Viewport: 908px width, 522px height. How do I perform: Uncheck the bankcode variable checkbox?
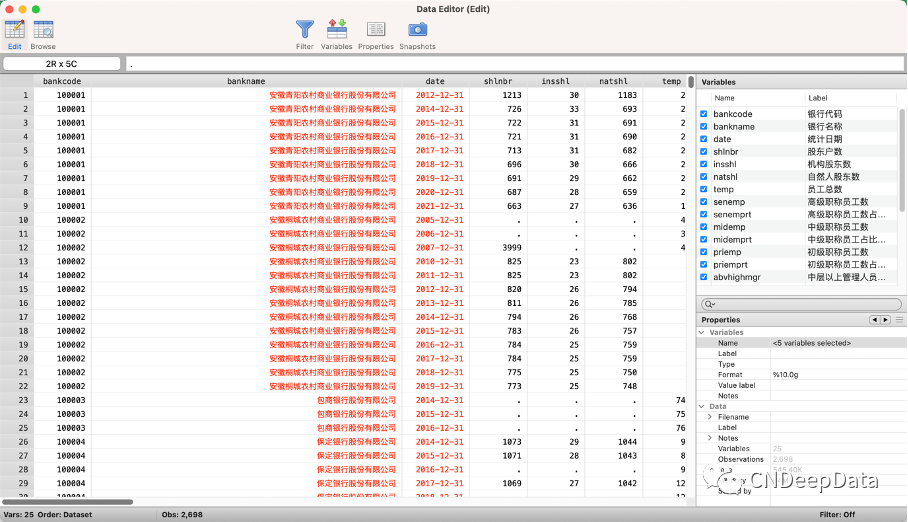704,114
